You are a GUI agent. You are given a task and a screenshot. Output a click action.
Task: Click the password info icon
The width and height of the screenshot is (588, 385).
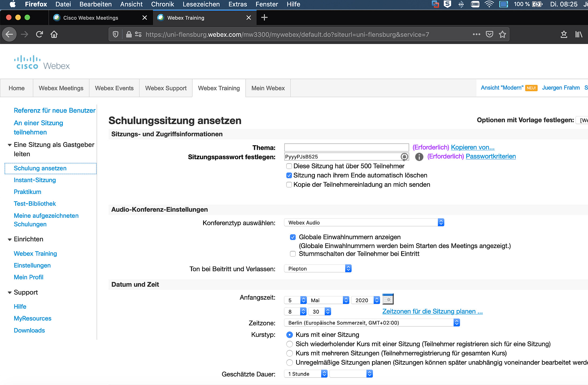coord(419,157)
